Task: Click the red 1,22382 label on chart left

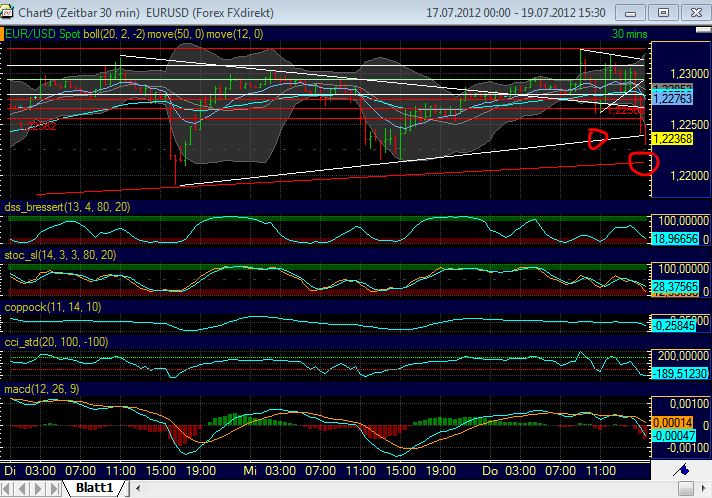Action: pyautogui.click(x=37, y=126)
